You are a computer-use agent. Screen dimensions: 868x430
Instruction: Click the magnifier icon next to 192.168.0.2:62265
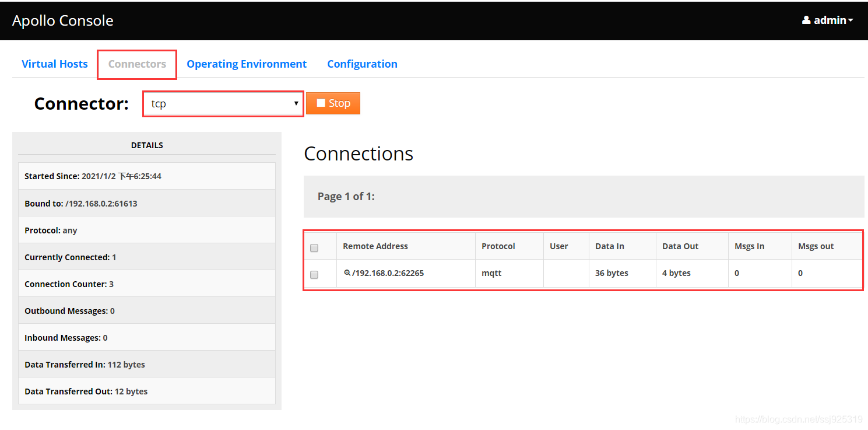[x=347, y=272]
